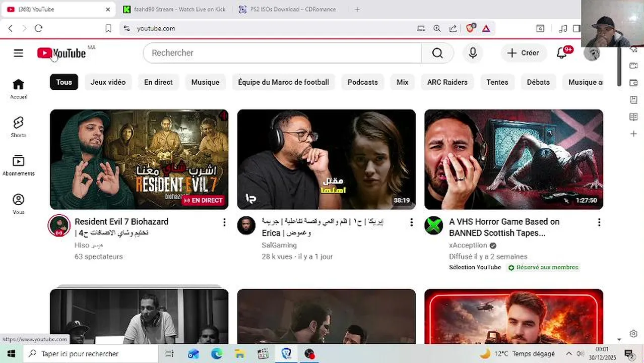Click the Brave Rewards triangle icon
This screenshot has height=363, width=644.
486,28
